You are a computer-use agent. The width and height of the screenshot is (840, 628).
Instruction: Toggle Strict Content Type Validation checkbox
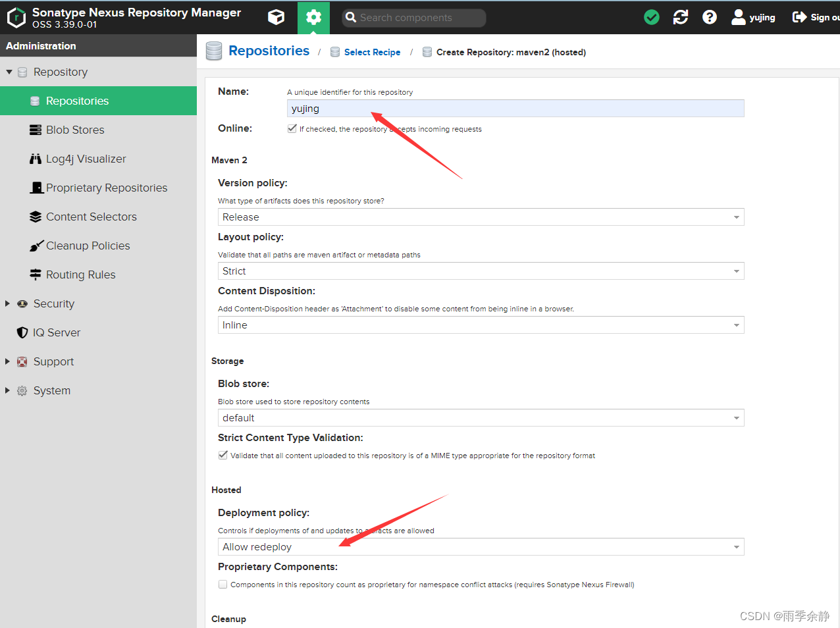tap(223, 455)
